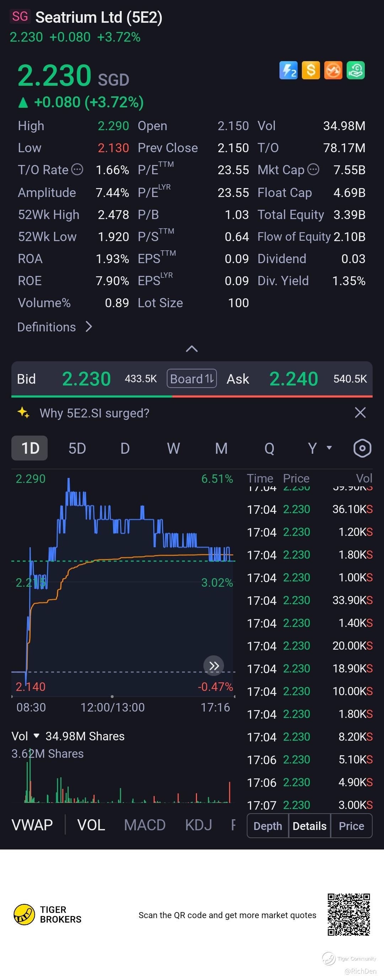Expand chart with double-arrow button
Screen dimensions: 384x980
pos(214,666)
